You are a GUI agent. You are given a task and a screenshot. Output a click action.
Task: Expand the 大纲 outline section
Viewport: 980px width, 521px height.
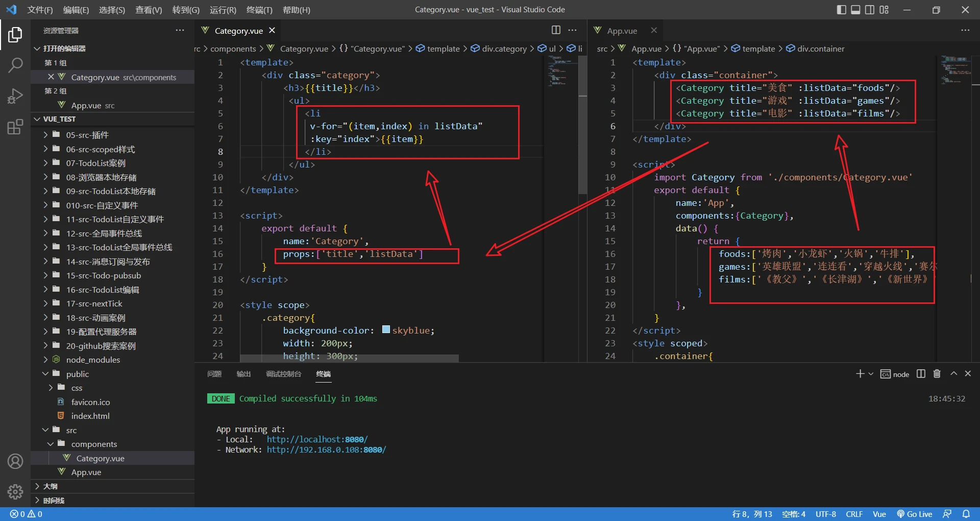pyautogui.click(x=50, y=486)
